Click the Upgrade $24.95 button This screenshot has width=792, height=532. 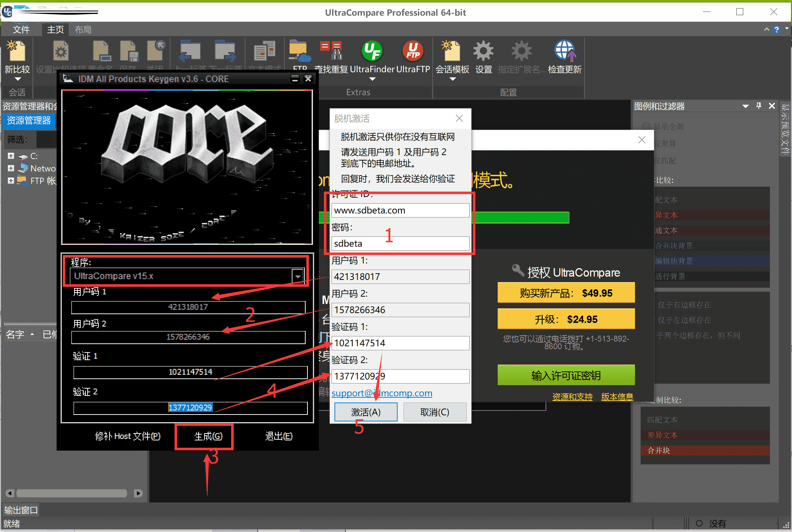point(566,319)
